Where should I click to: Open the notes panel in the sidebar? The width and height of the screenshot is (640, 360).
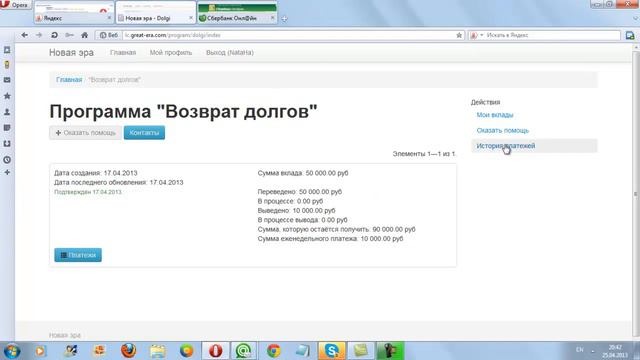[7, 128]
